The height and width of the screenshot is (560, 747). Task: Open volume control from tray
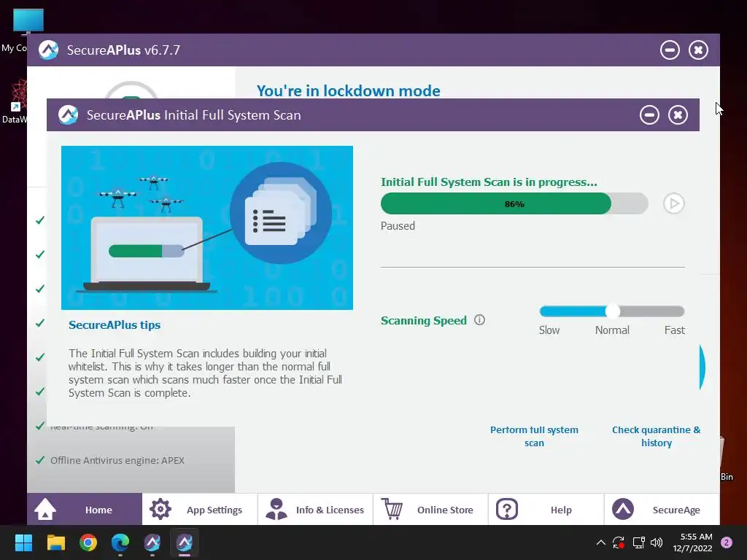coord(657,542)
